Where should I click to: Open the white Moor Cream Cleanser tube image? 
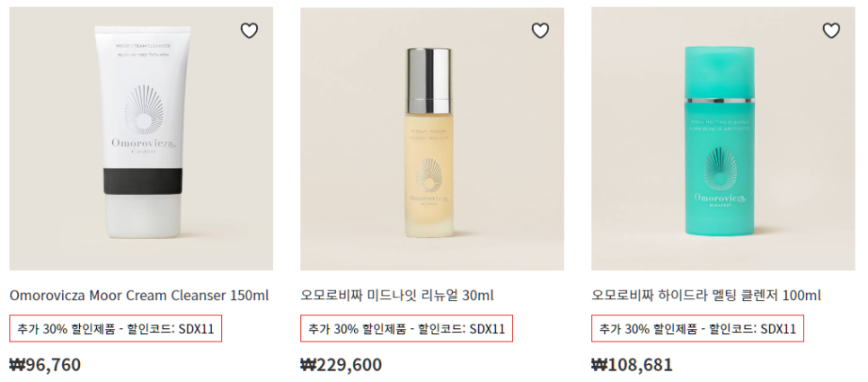pos(141,138)
